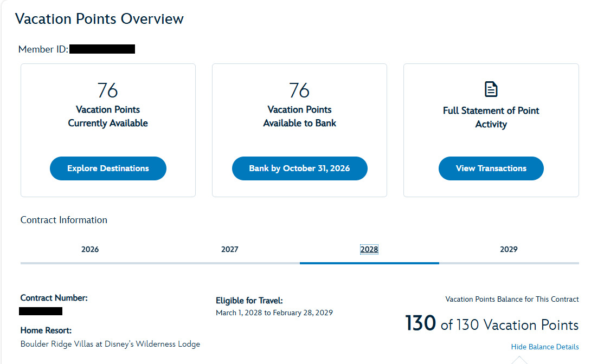Collapse details via Hide Balance Details
Screen dimensions: 591x364
[544, 347]
